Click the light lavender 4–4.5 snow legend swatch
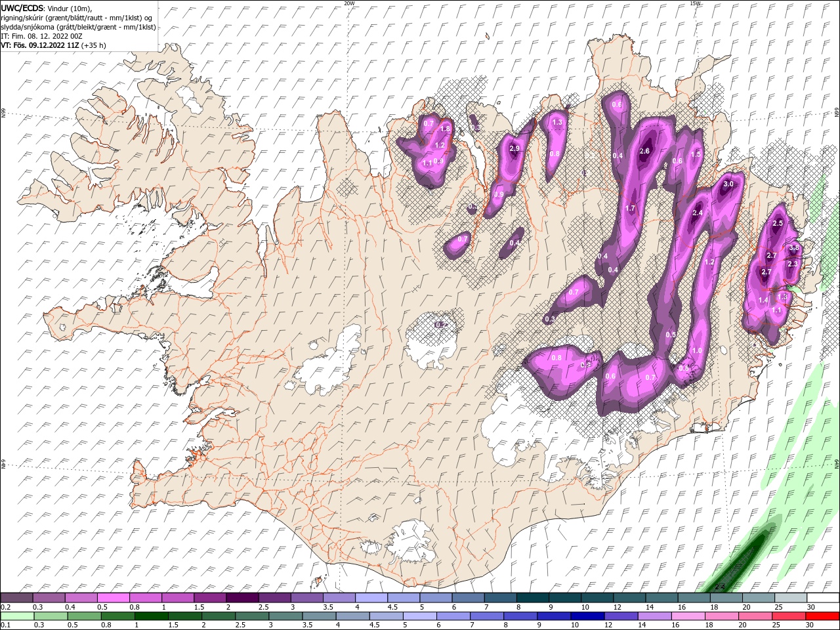 pyautogui.click(x=372, y=598)
